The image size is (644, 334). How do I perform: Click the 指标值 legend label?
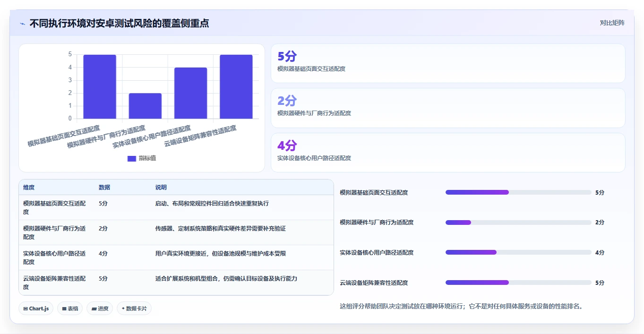[x=147, y=158]
